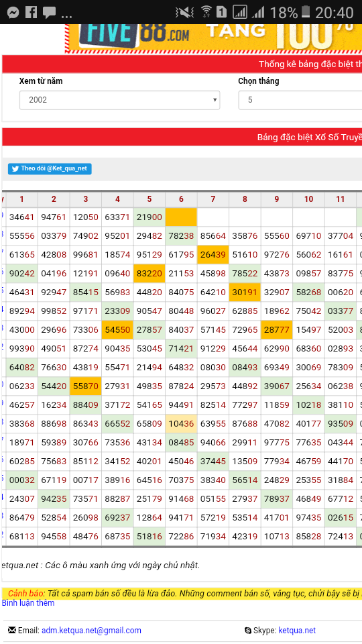
Task: Click the orange cell 26439
Action: [213, 255]
